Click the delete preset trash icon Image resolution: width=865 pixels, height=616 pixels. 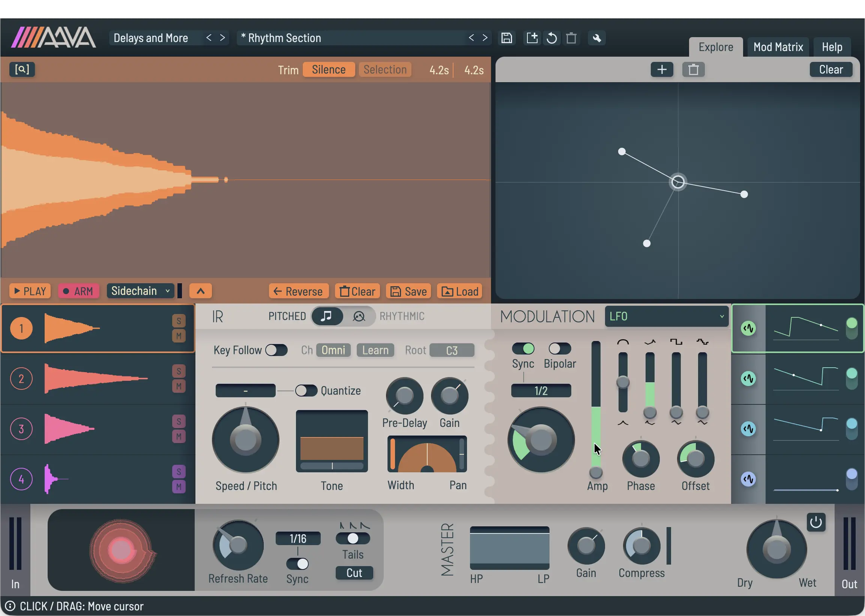click(x=571, y=38)
